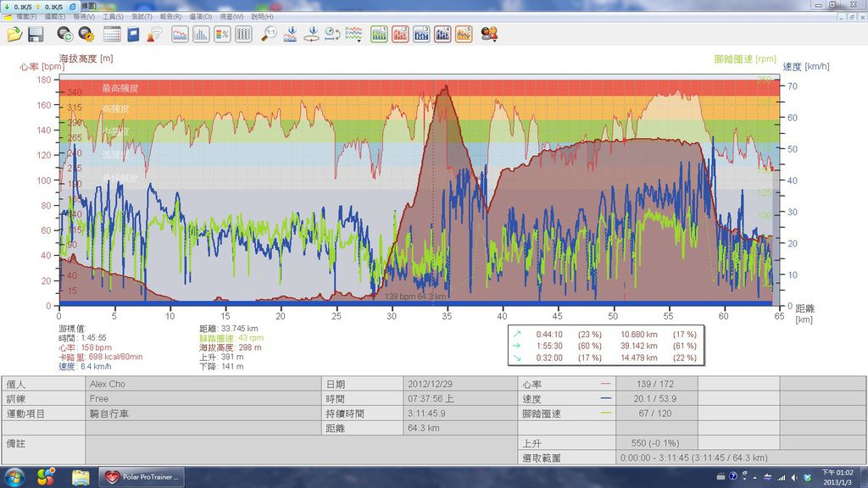
Task: Click the open folder icon in toolbar
Action: 14,35
